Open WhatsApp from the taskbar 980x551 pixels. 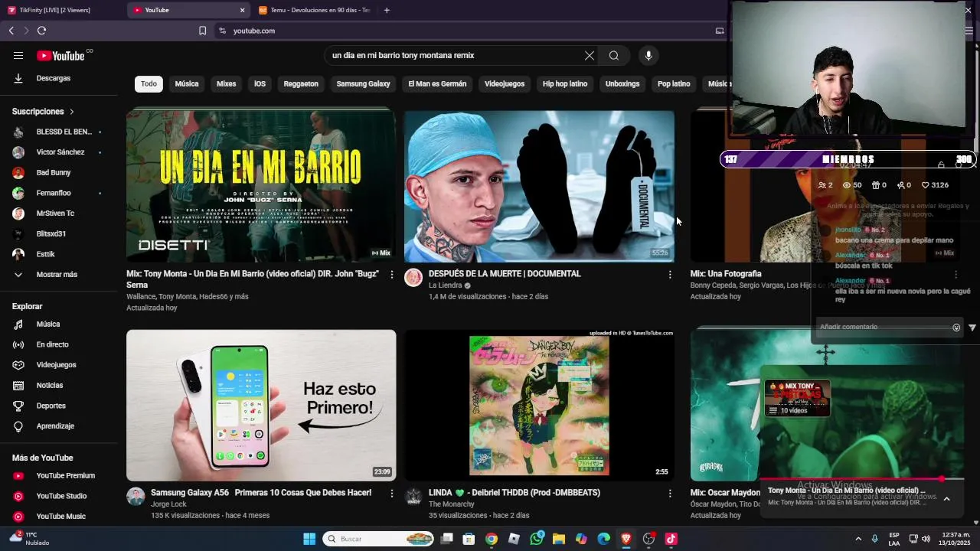tap(536, 539)
